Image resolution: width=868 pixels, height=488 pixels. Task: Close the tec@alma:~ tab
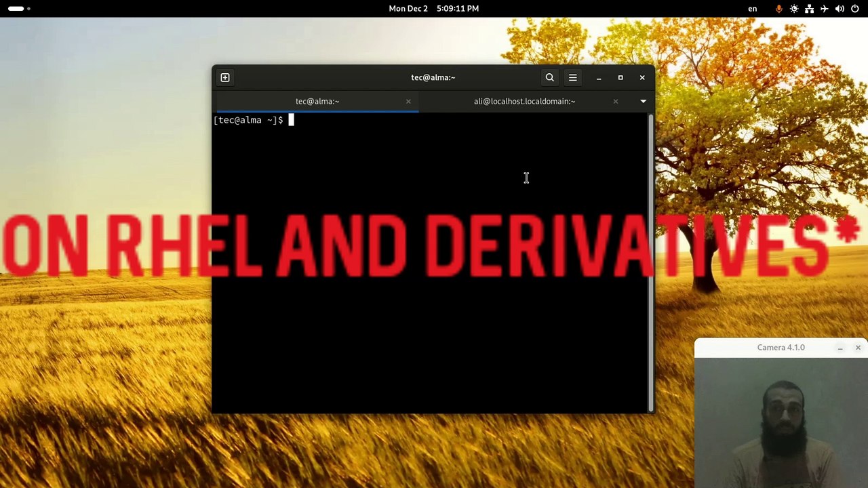coord(408,101)
